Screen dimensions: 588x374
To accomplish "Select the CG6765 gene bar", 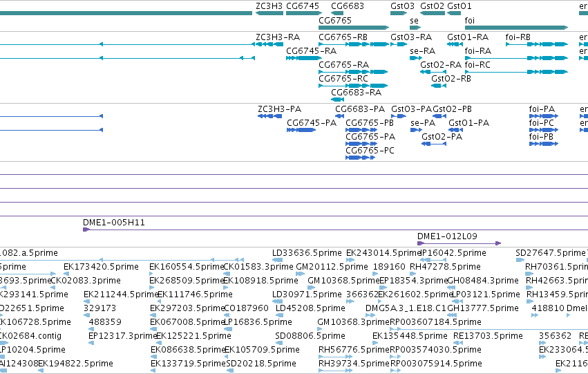I will pyautogui.click(x=354, y=28).
